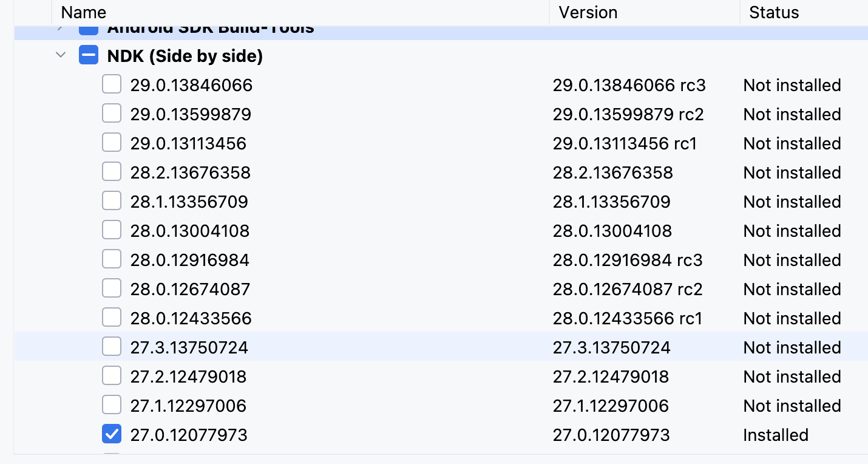Click version cell 29.0.13846066 rc3
This screenshot has height=464, width=868.
click(629, 85)
